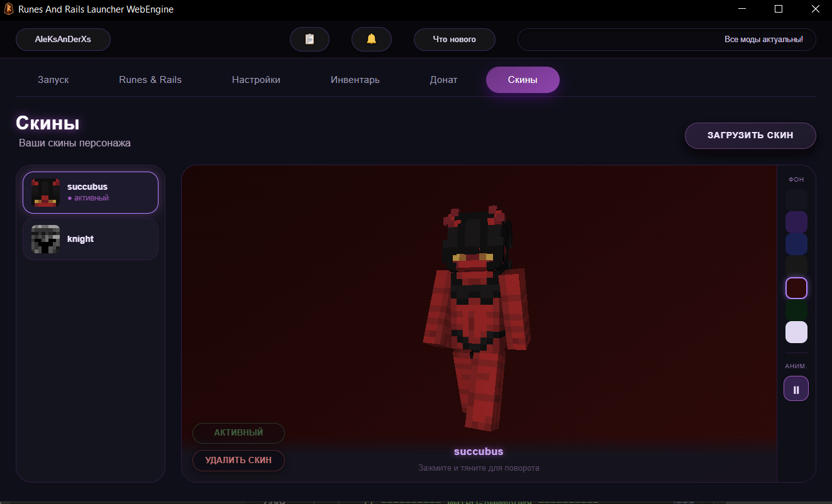Open the clipboard notes icon button

(309, 39)
